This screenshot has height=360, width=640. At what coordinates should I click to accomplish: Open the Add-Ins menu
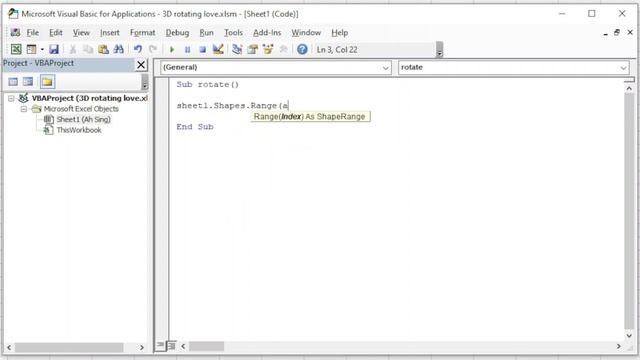click(x=267, y=33)
